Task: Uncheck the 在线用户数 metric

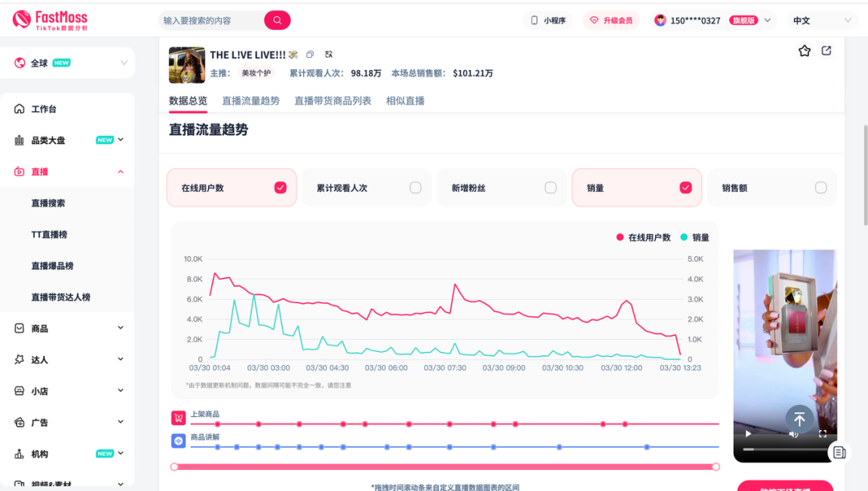Action: coord(280,187)
